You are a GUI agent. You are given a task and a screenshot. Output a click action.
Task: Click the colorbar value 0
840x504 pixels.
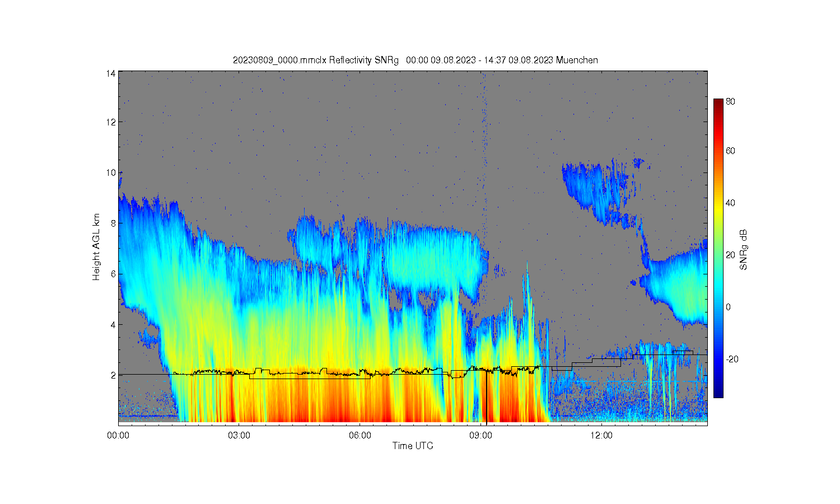729,307
